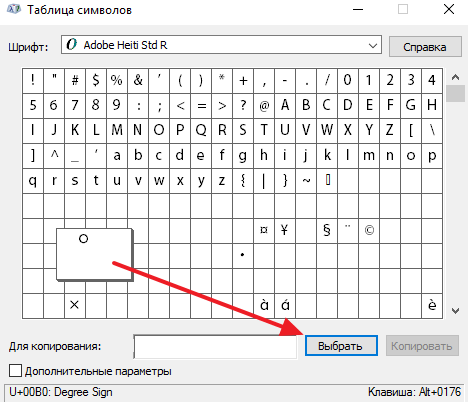Select the copyright symbol © in grid
Image resolution: width=468 pixels, height=402 pixels.
pyautogui.click(x=369, y=231)
